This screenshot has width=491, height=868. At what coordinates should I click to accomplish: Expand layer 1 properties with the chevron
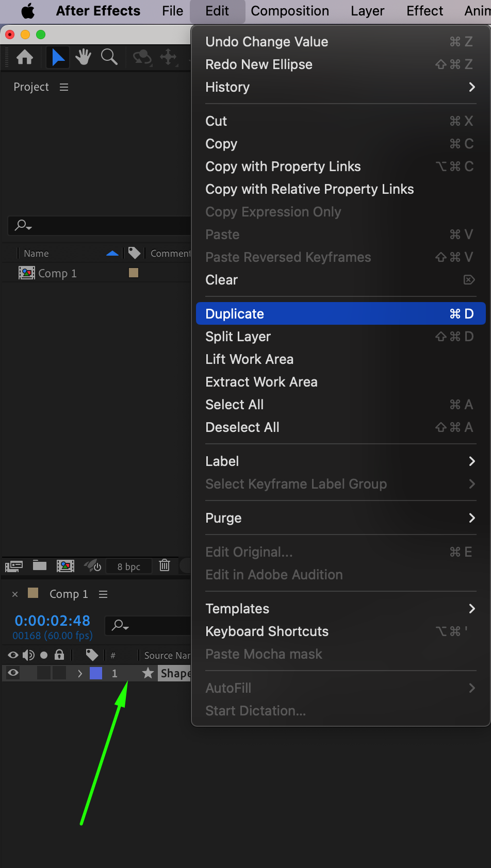pyautogui.click(x=79, y=673)
